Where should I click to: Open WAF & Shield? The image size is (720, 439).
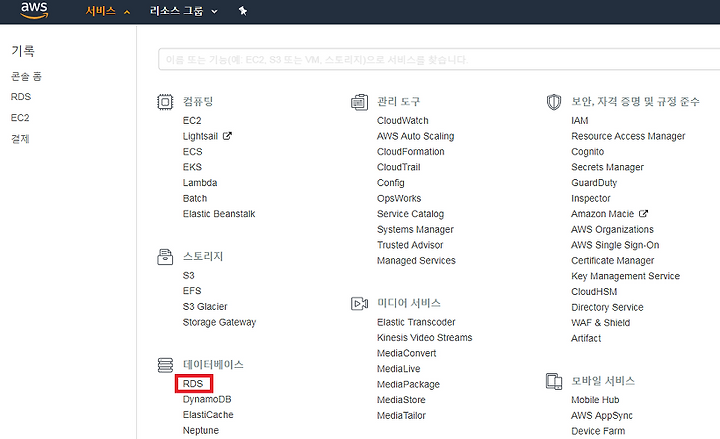point(600,323)
